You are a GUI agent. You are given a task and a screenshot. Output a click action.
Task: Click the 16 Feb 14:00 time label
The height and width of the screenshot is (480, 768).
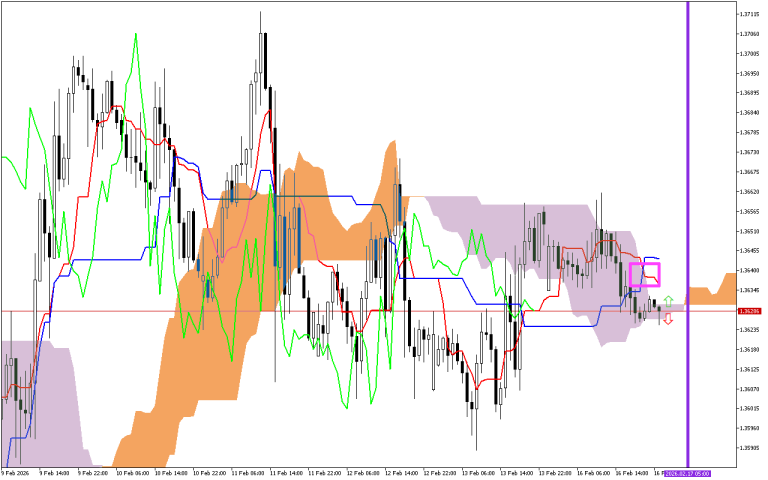(x=632, y=474)
